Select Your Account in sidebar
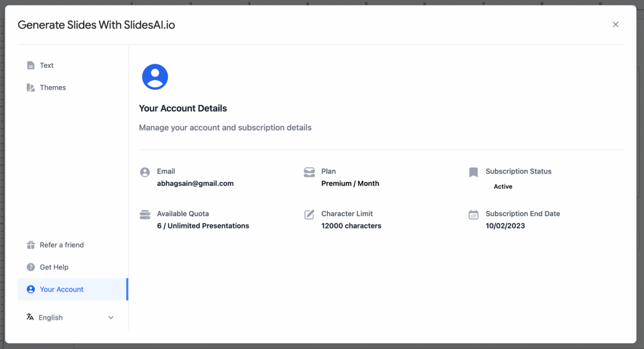Image resolution: width=644 pixels, height=349 pixels. tap(62, 289)
